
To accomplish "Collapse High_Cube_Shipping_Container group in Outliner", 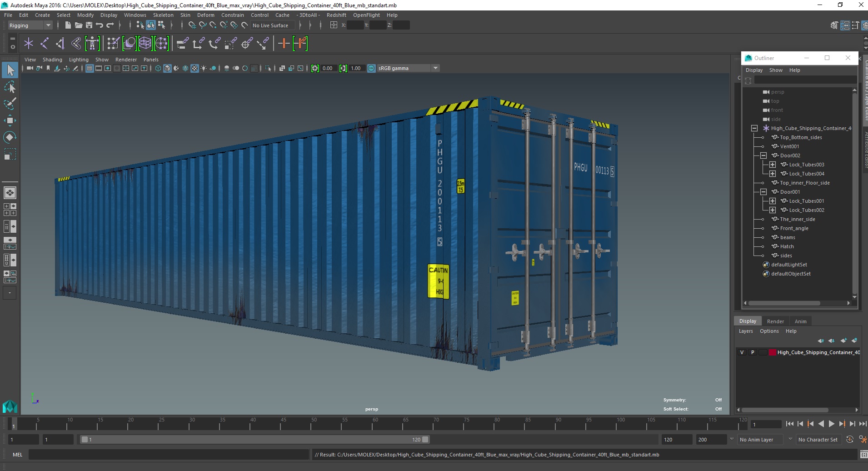I will pos(754,128).
